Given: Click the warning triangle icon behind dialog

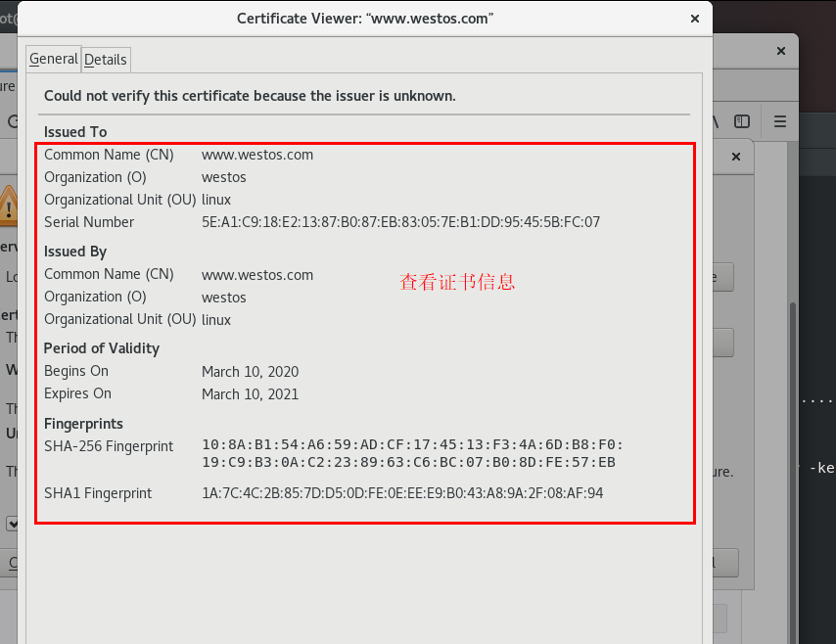Looking at the screenshot, I should click(x=9, y=206).
